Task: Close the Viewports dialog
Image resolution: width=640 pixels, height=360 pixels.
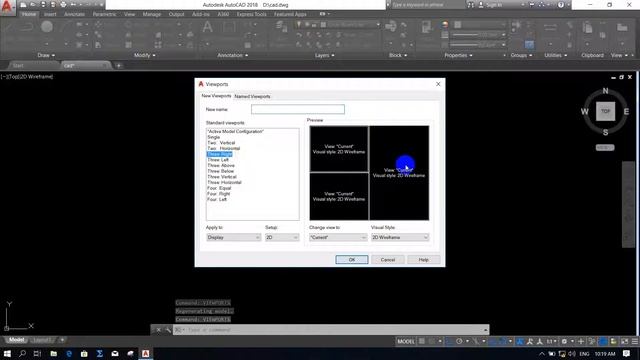Action: (438, 84)
